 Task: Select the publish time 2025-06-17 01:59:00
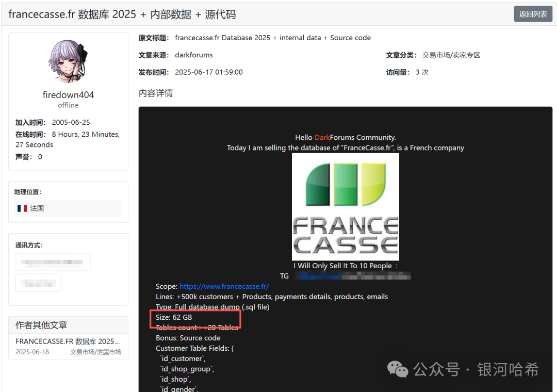[x=209, y=72]
